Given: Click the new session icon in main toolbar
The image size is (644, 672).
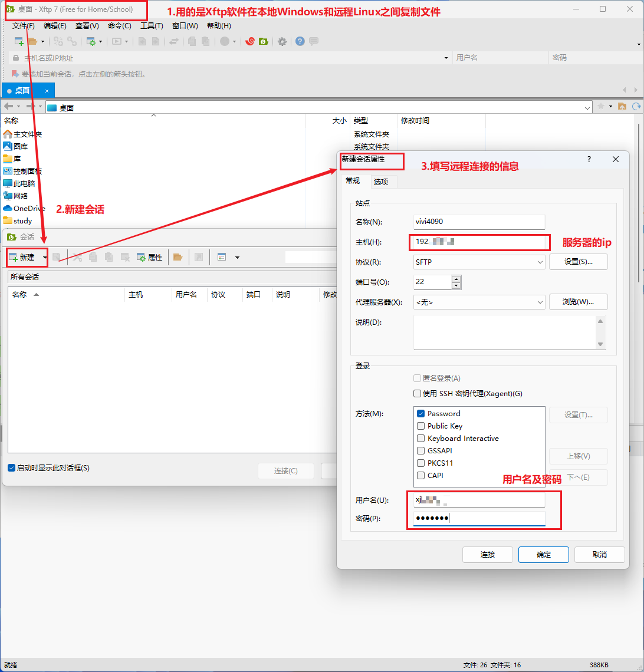Looking at the screenshot, I should (x=19, y=42).
